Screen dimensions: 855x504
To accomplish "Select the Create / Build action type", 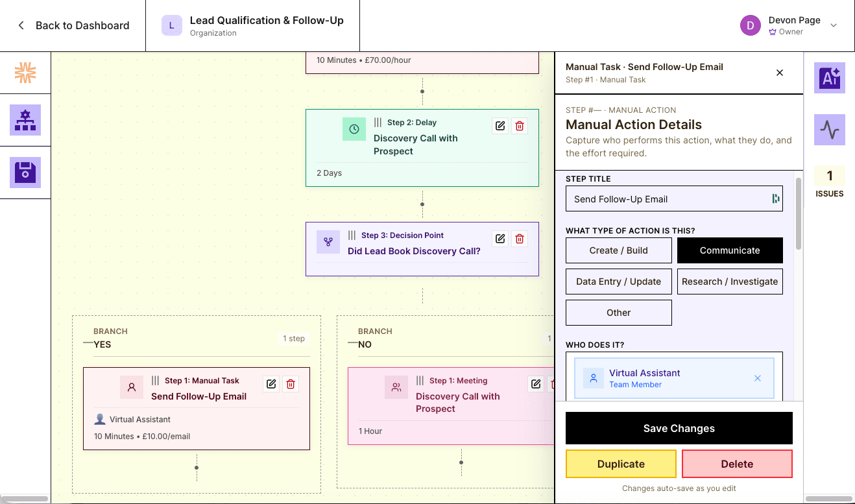I will click(618, 250).
